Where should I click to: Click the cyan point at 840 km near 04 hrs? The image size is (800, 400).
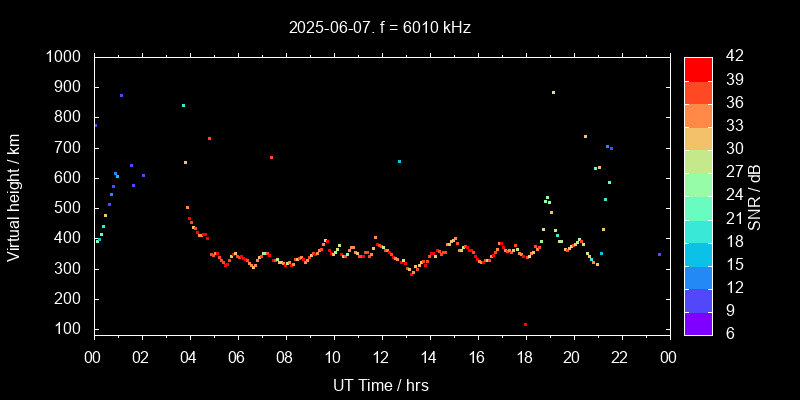183,105
